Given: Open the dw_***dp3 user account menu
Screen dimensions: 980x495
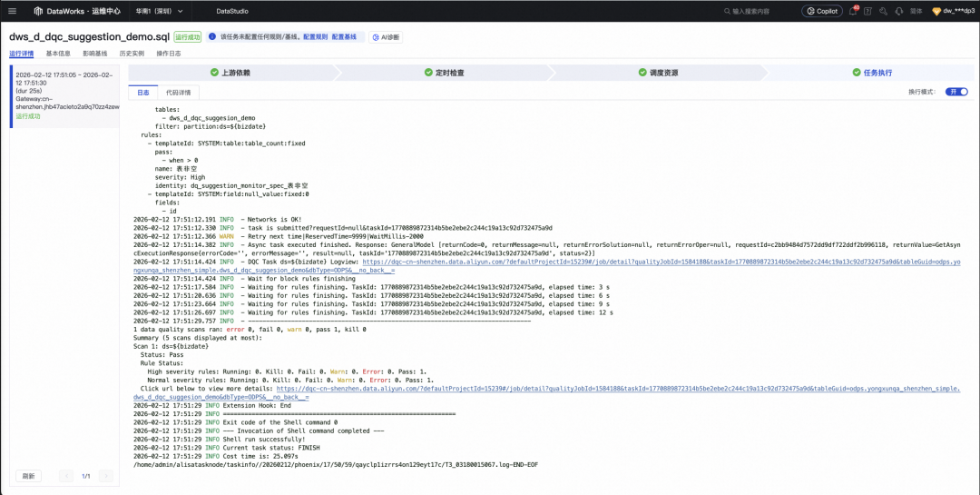Looking at the screenshot, I should 953,11.
